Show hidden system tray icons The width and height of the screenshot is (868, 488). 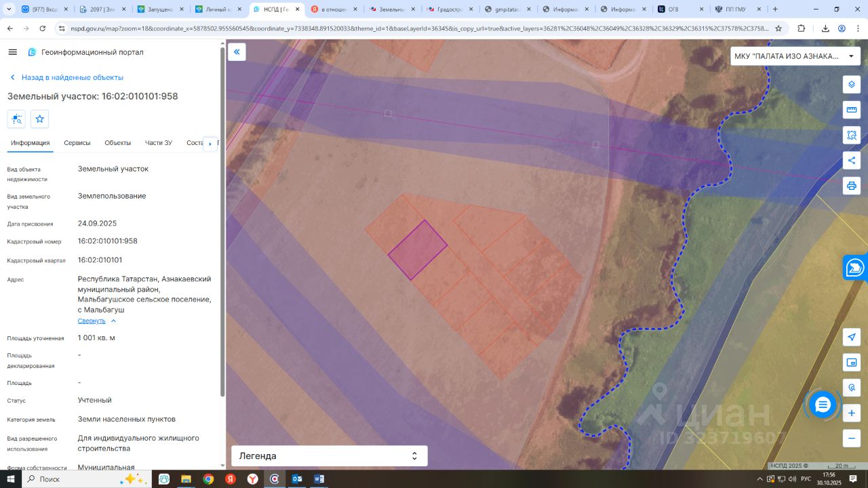(x=760, y=479)
